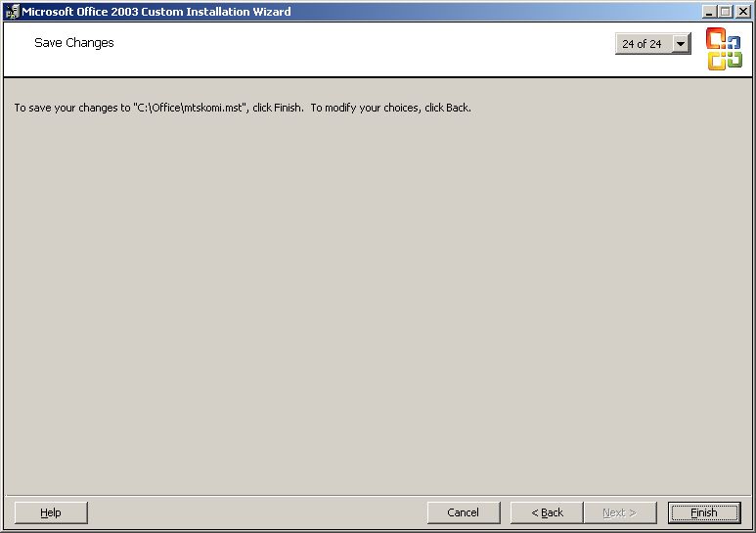Screen dimensions: 756x533
Task: Expand the page dropdown arrow
Action: click(x=681, y=44)
